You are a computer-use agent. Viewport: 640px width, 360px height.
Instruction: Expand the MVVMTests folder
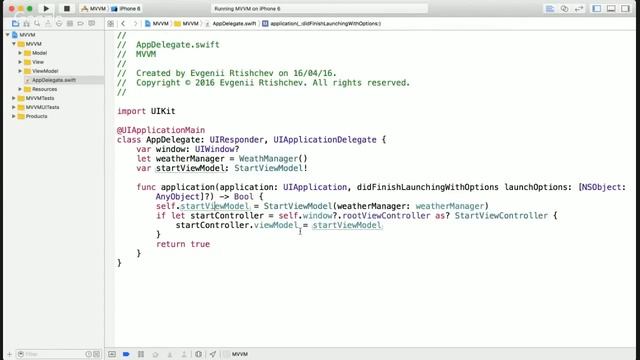[x=13, y=98]
